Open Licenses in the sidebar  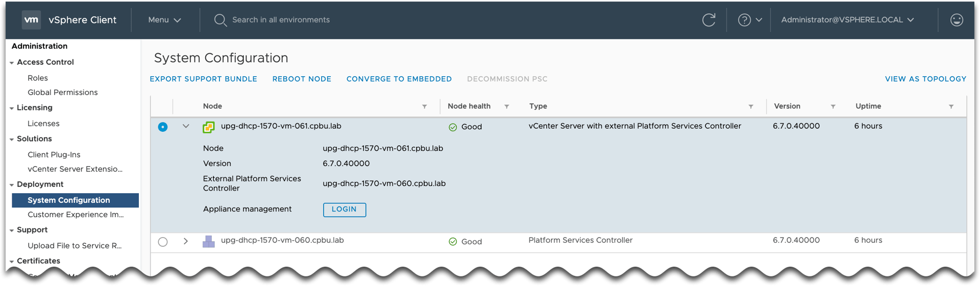pyautogui.click(x=43, y=124)
